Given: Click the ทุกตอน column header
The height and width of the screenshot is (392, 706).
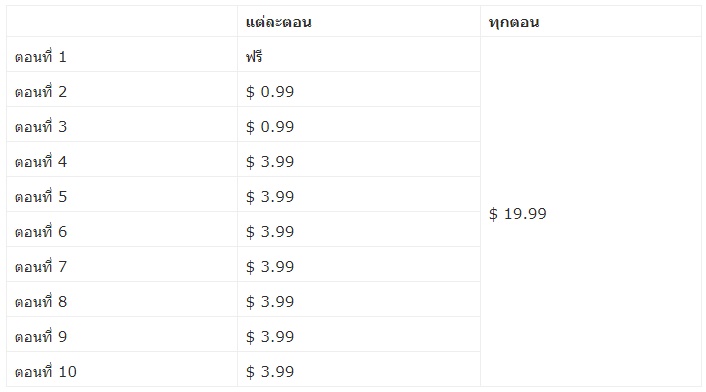Looking at the screenshot, I should 514,22.
